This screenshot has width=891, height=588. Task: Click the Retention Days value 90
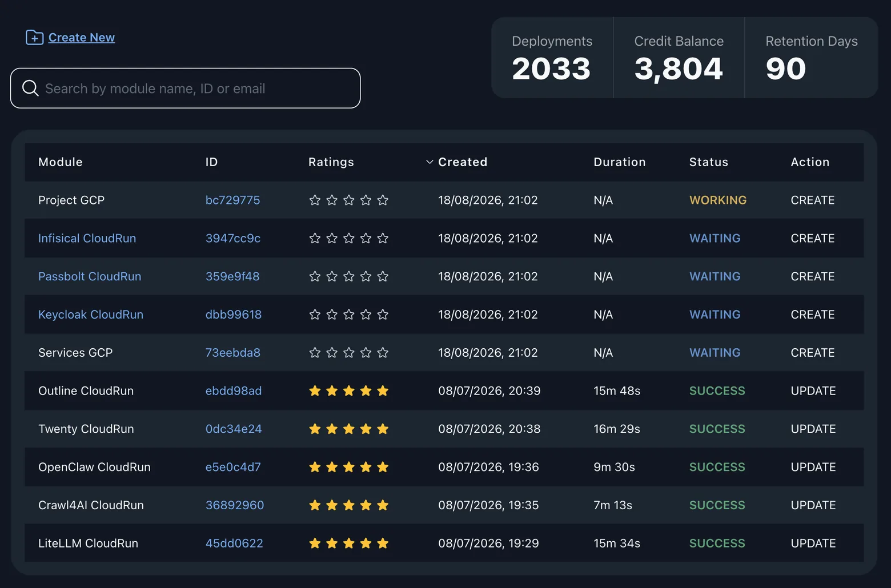click(786, 69)
